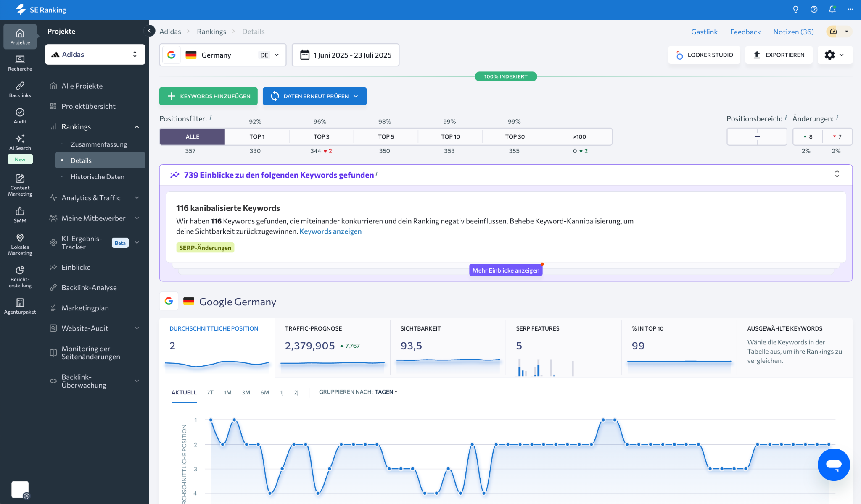Open Zusammenfassung under Rankings

[x=99, y=144]
